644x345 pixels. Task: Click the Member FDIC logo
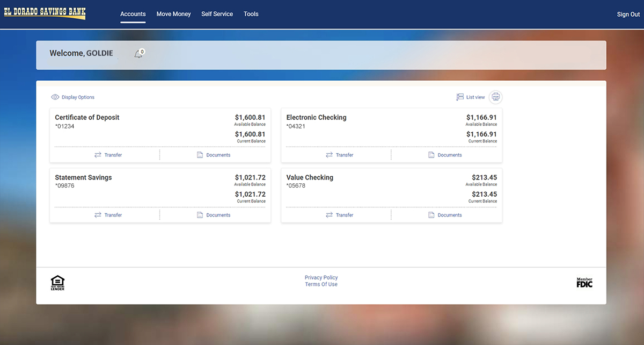point(584,282)
